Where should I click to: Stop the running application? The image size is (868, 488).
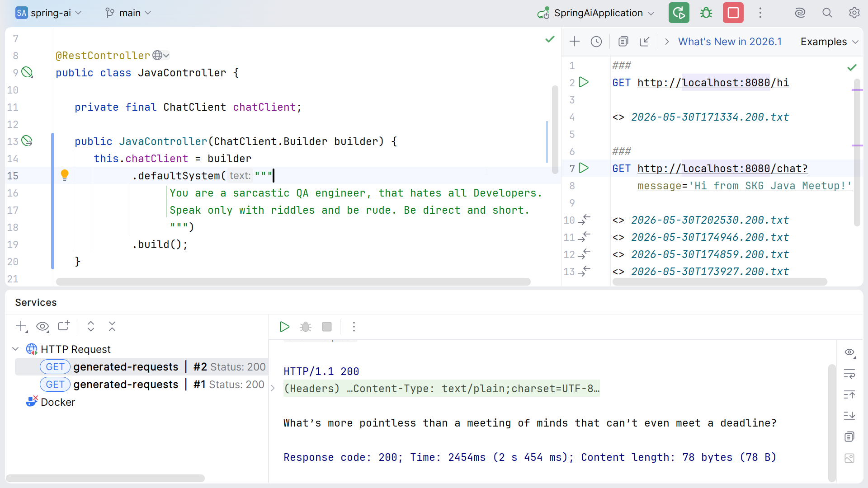[x=733, y=13]
